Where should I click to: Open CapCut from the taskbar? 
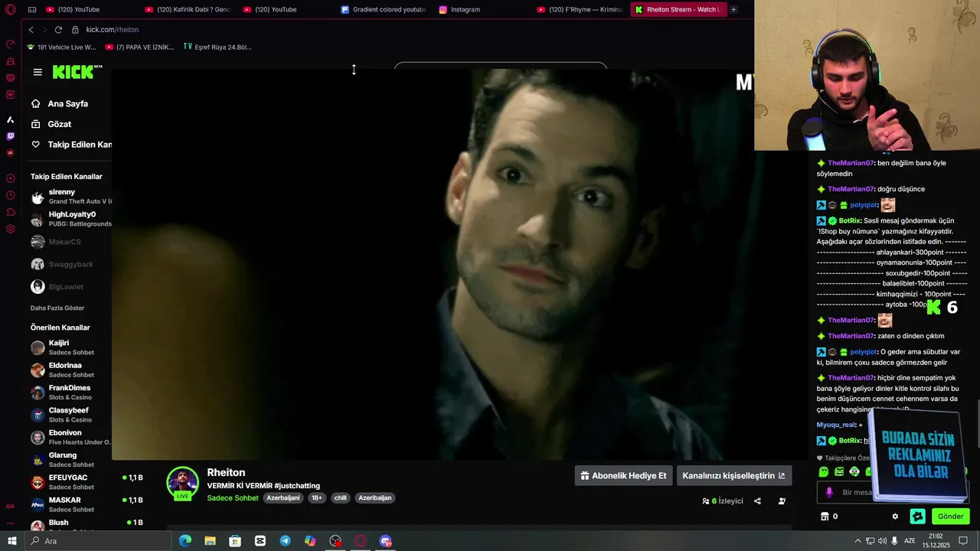tap(260, 541)
